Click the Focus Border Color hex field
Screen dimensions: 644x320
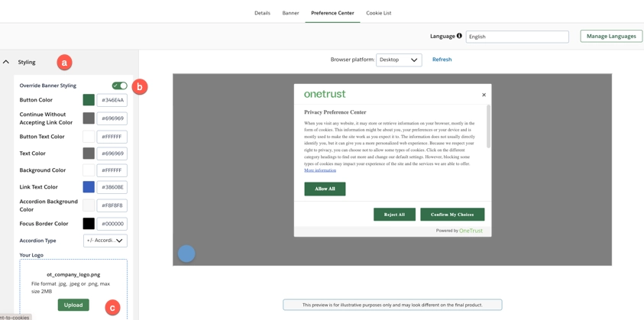(112, 224)
